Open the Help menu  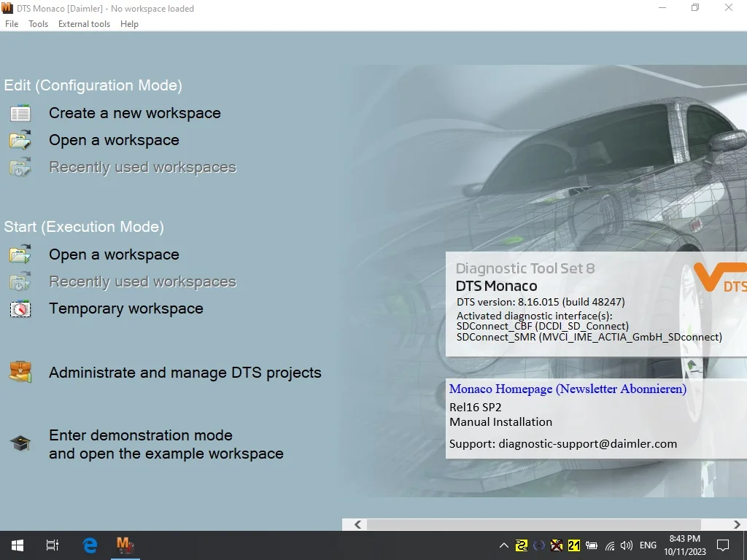pos(129,24)
